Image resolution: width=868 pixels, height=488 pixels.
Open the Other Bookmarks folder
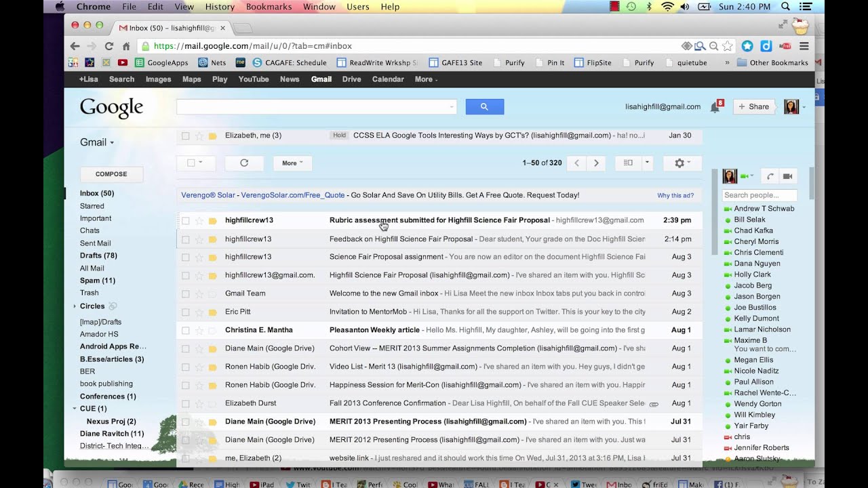tap(773, 62)
